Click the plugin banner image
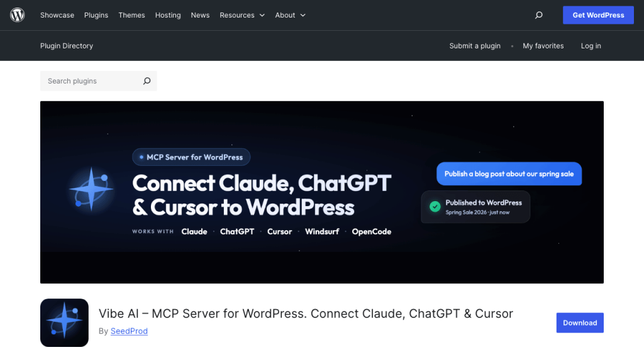Viewport: 644px width, 362px height. tap(322, 192)
